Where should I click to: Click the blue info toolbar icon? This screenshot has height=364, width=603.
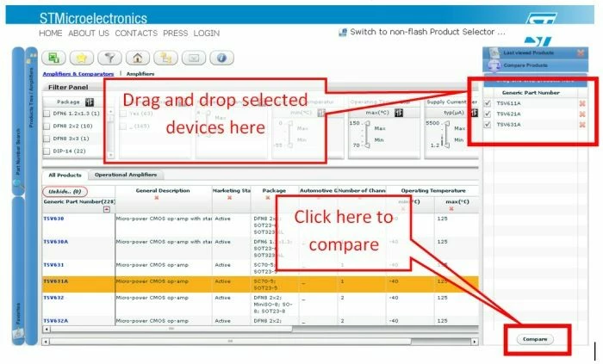pos(222,58)
